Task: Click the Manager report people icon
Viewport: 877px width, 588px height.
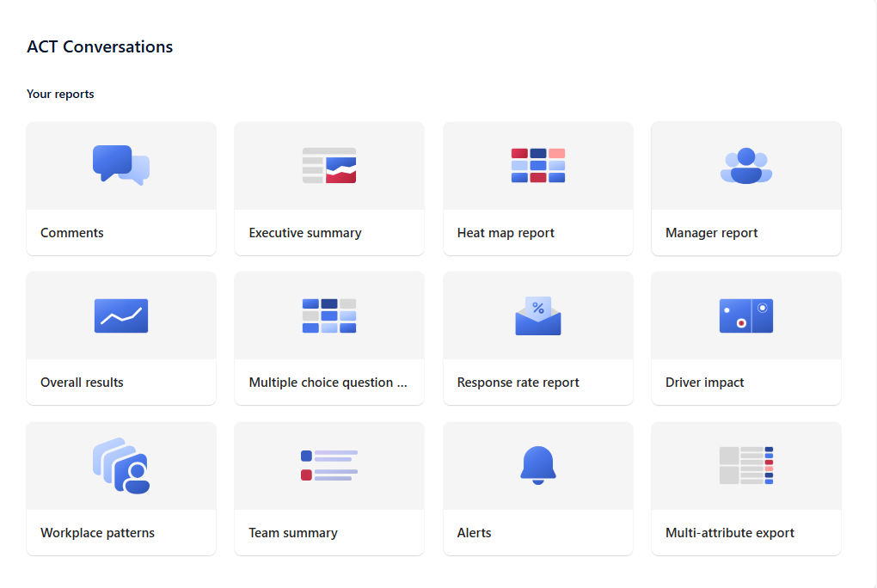Action: coord(745,165)
